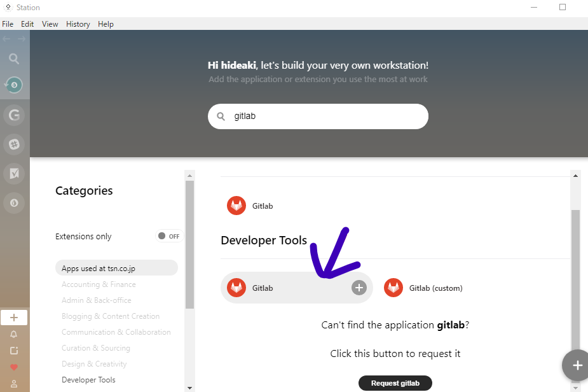Click the Station logo in the title bar
Screen dimensions: 588x392
8,7
